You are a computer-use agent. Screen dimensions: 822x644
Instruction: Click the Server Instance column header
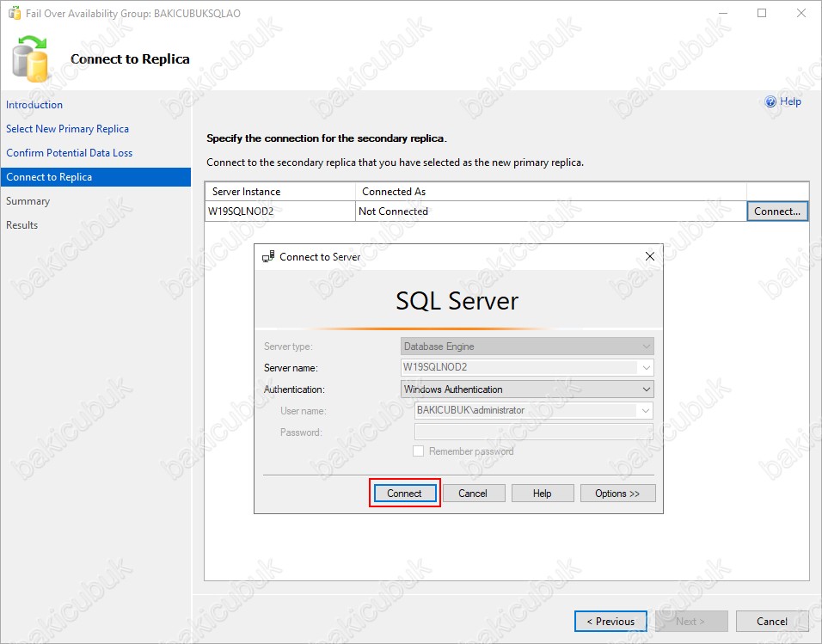[280, 192]
